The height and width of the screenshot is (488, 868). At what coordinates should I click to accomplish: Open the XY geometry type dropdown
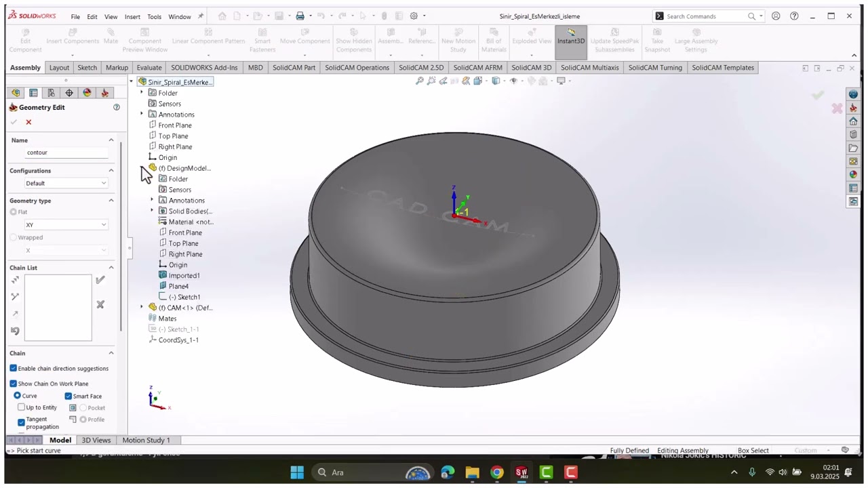pos(66,224)
